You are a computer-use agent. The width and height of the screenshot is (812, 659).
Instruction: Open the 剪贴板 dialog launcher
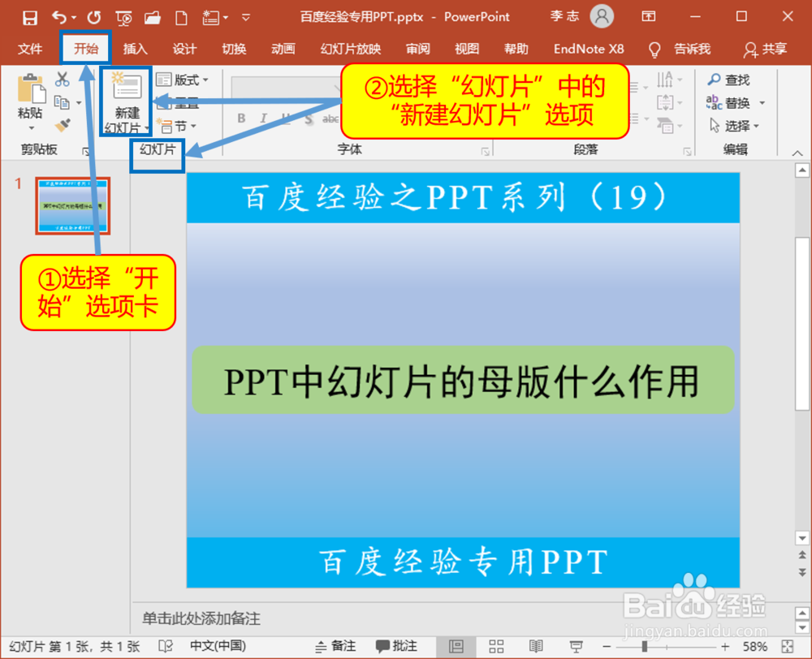click(x=86, y=151)
